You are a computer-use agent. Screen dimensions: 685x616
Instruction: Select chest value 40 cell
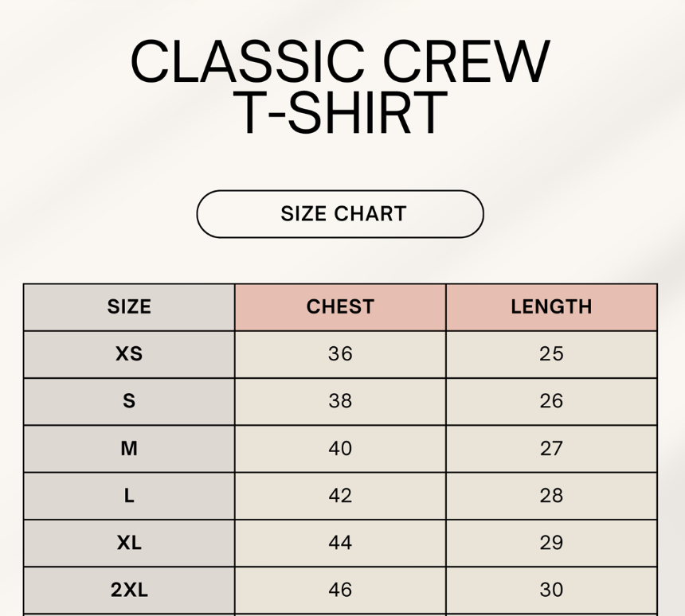pyautogui.click(x=340, y=449)
